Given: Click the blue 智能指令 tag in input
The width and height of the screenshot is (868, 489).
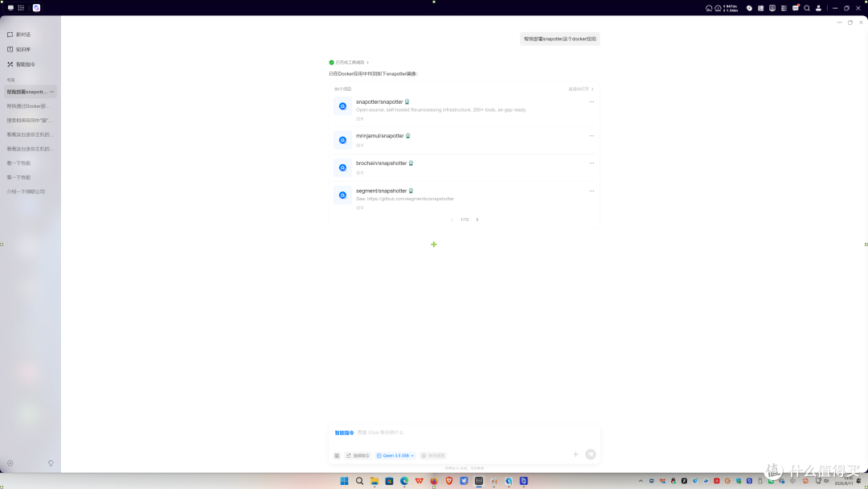Looking at the screenshot, I should pyautogui.click(x=344, y=433).
